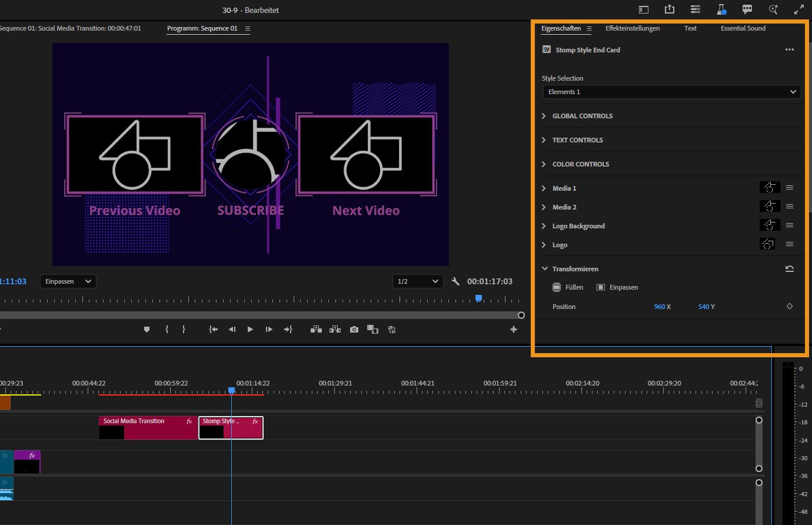Image resolution: width=812 pixels, height=525 pixels.
Task: Click the quick export icon in the header
Action: tap(670, 9)
